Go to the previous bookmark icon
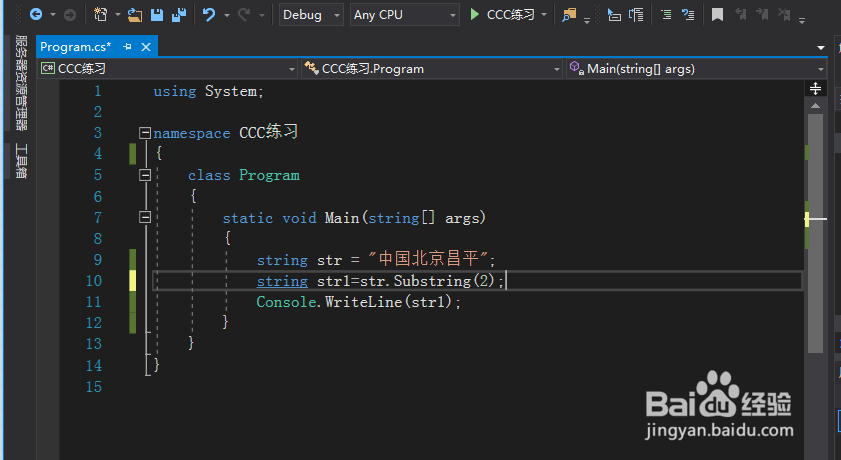The image size is (841, 460). 741,14
